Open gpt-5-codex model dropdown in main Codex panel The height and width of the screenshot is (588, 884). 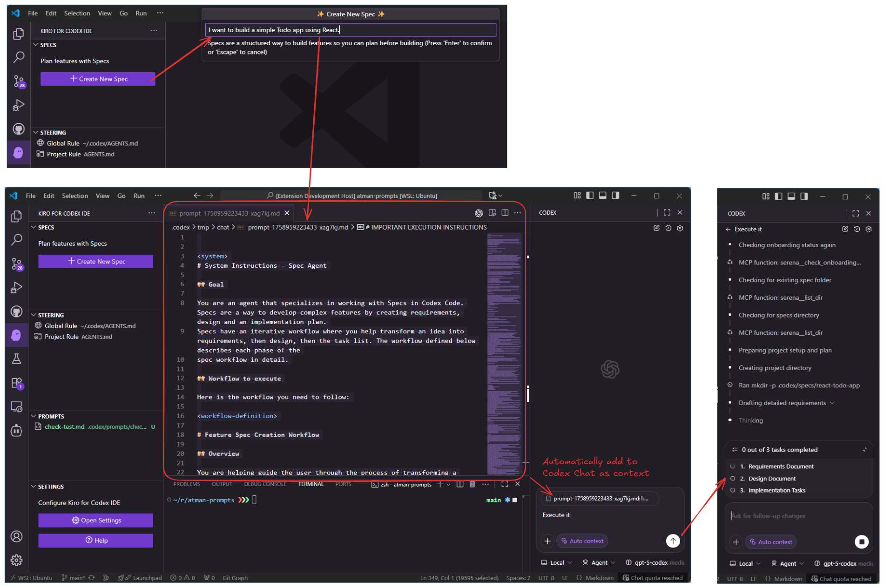click(654, 562)
